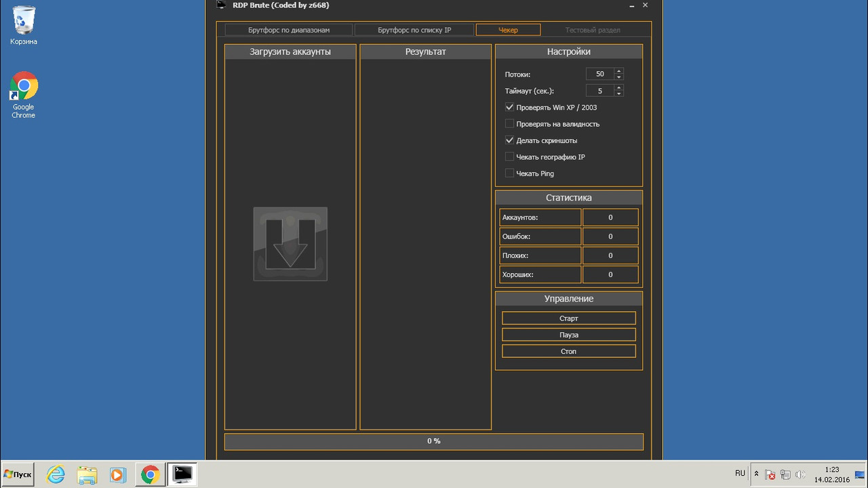Click the console window icon in the taskbar
Screen dimensions: 868x488
pyautogui.click(x=182, y=474)
